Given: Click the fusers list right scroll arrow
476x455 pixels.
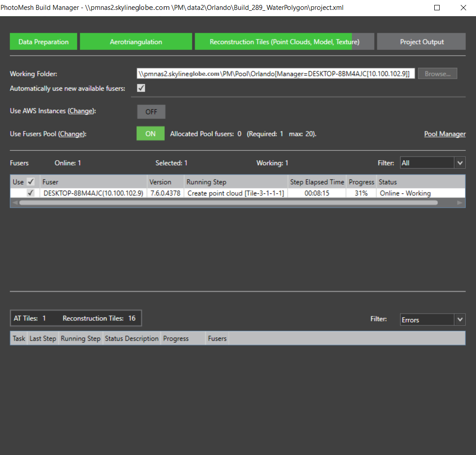Looking at the screenshot, I should coord(459,203).
